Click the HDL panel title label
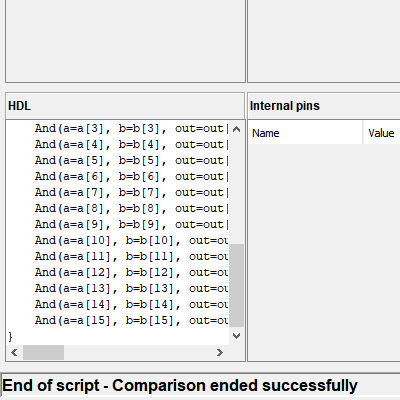The width and height of the screenshot is (400, 400). tap(19, 106)
